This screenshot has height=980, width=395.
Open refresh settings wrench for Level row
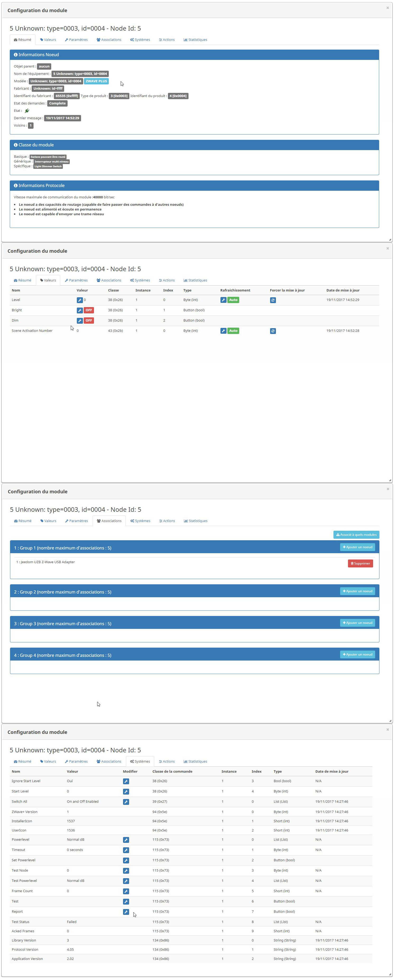(x=223, y=300)
